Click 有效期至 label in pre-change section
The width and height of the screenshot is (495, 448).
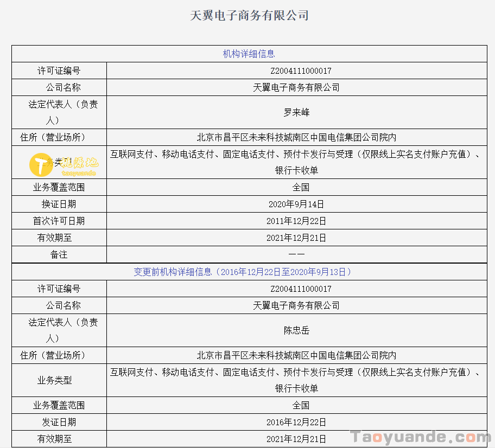[55, 439]
